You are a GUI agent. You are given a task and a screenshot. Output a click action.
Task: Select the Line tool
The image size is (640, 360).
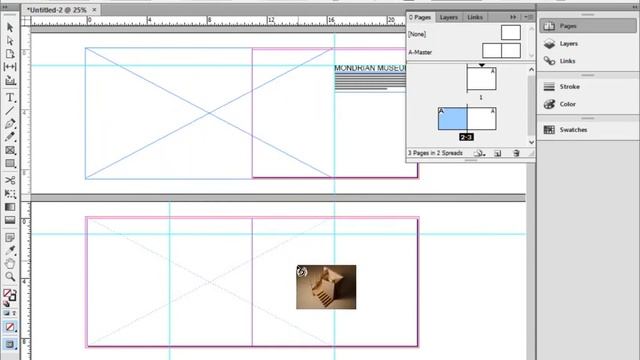10,111
